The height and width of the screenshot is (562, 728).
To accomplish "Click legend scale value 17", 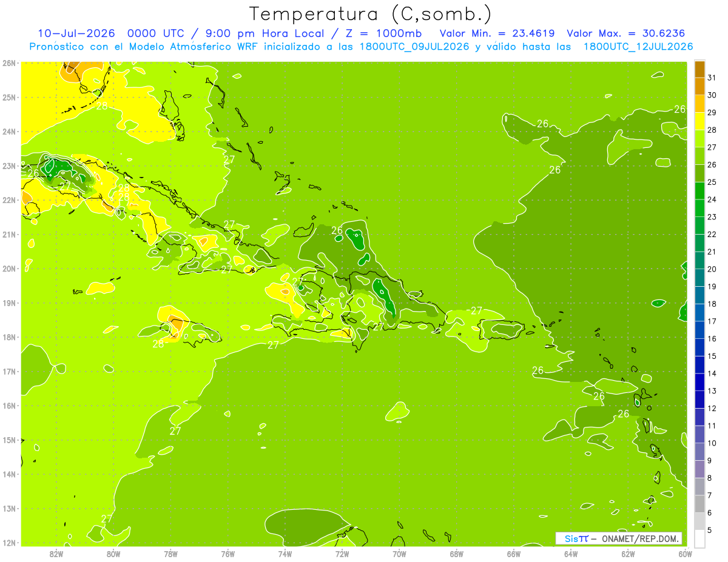I will pyautogui.click(x=712, y=321).
